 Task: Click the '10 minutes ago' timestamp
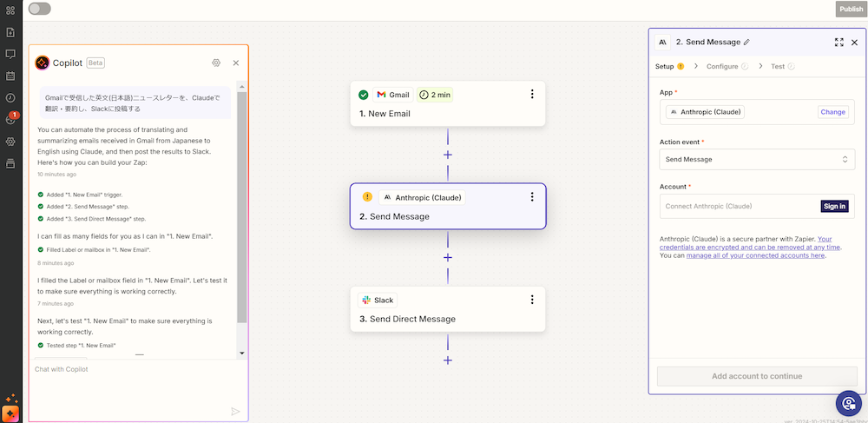click(57, 175)
